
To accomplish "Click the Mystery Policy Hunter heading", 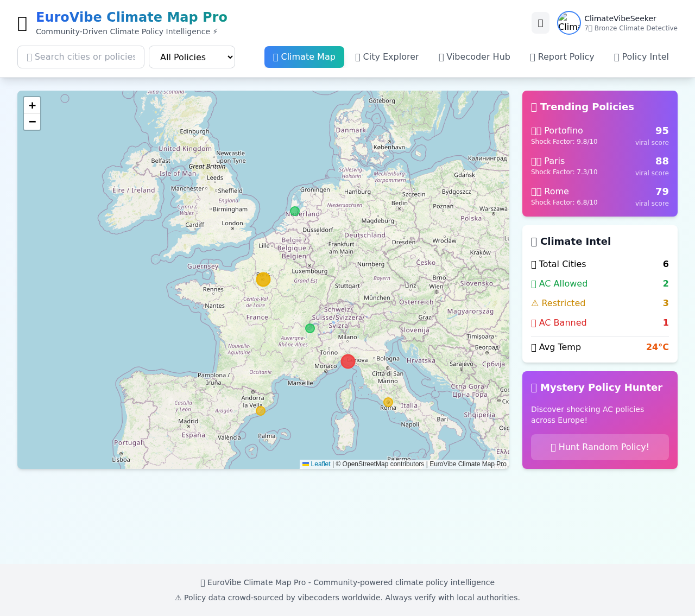I will pos(597,388).
